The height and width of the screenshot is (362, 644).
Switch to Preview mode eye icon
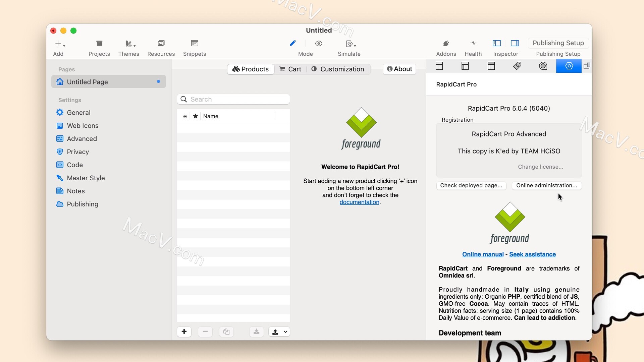click(x=319, y=44)
